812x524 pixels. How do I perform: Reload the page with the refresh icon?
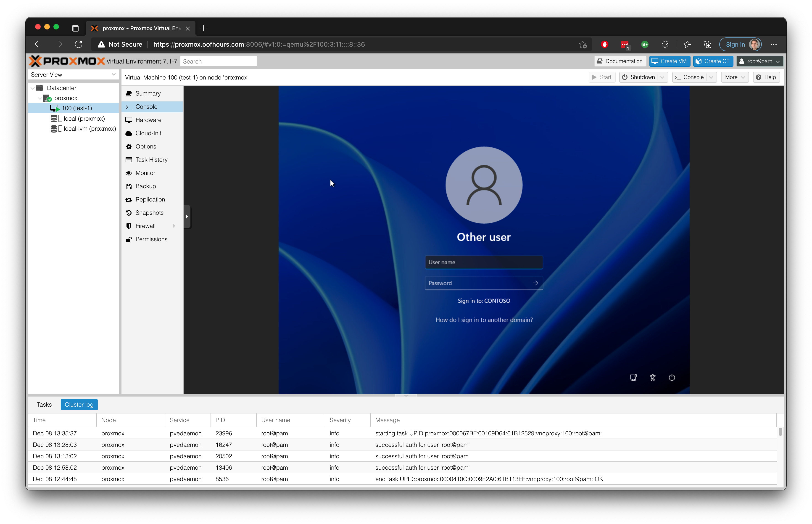tap(79, 44)
